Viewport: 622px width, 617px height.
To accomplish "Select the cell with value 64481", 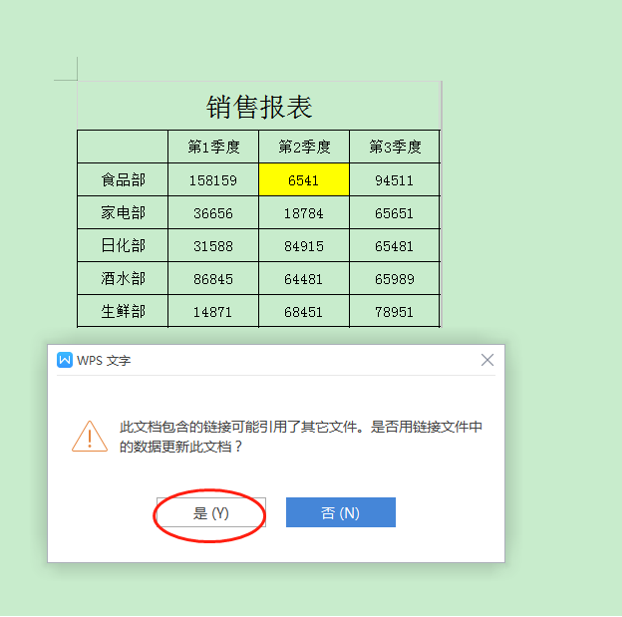I will tap(304, 279).
